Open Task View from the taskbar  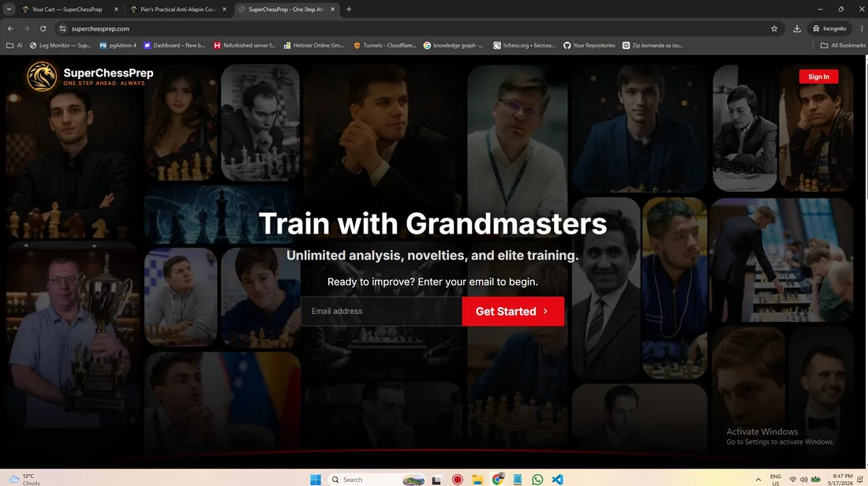(436, 480)
